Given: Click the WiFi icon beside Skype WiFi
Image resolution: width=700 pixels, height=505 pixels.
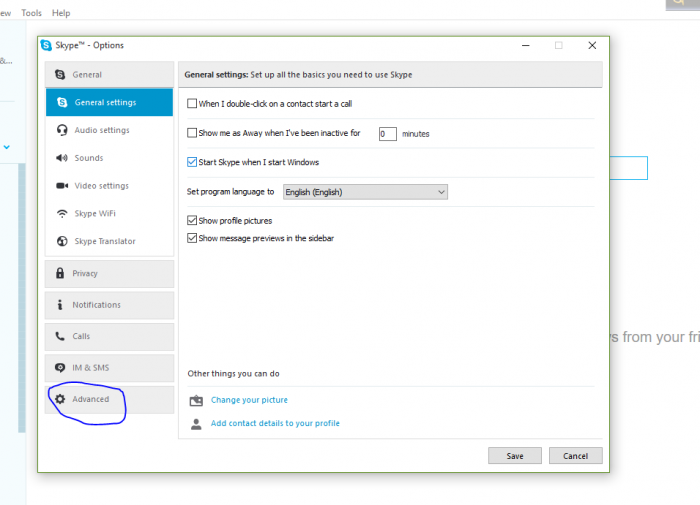Looking at the screenshot, I should 62,213.
